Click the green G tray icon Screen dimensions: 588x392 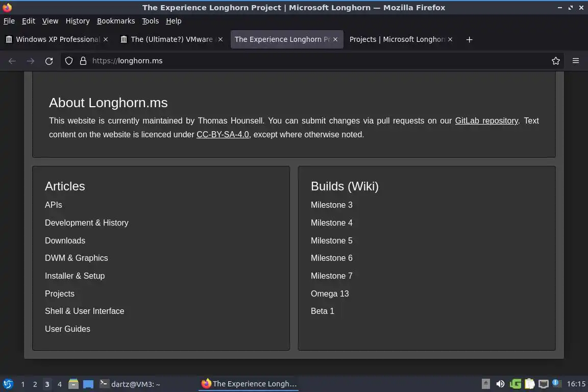click(x=515, y=384)
